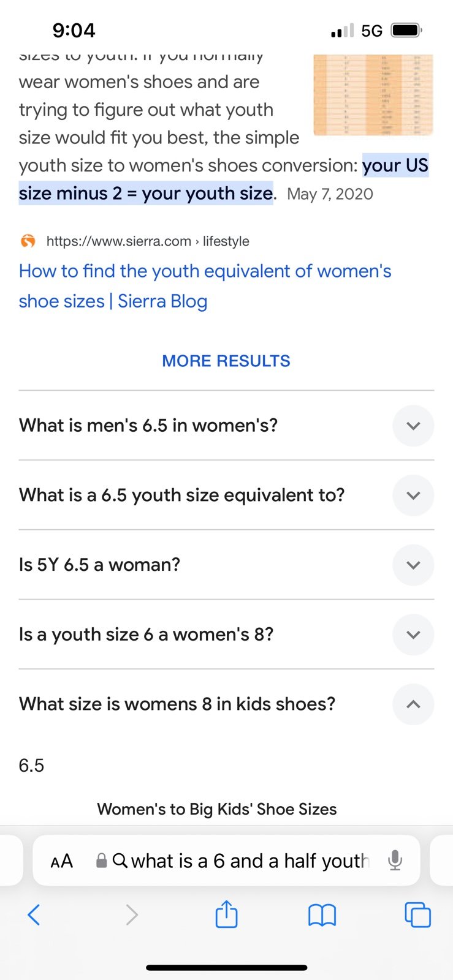Tap the search address bar field

(x=226, y=861)
